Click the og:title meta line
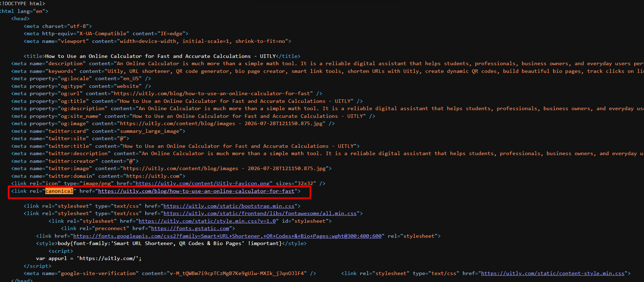 click(x=187, y=101)
